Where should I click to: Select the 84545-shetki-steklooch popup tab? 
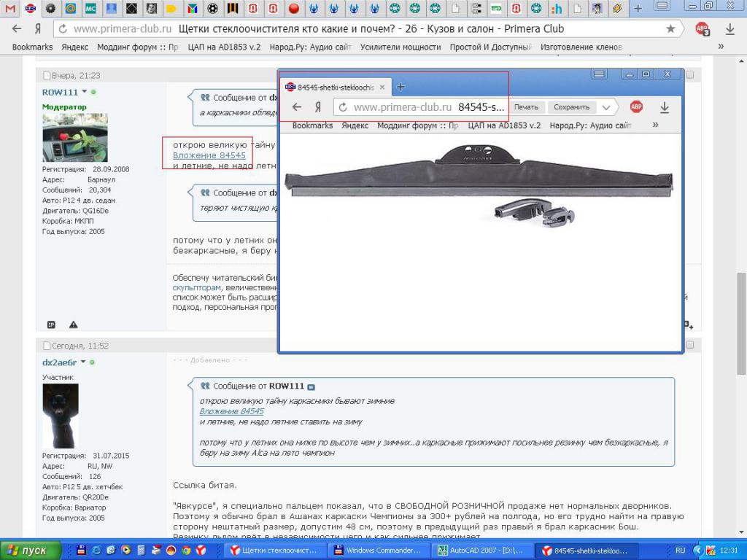(x=336, y=87)
